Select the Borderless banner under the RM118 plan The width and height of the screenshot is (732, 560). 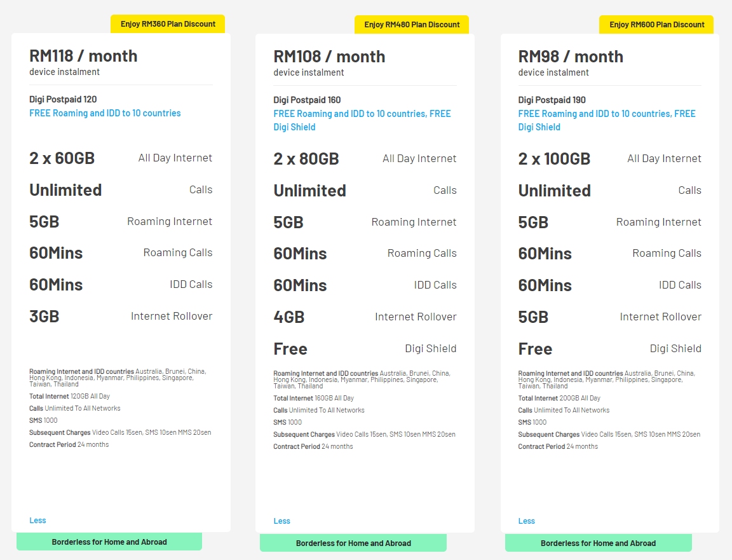pyautogui.click(x=109, y=542)
